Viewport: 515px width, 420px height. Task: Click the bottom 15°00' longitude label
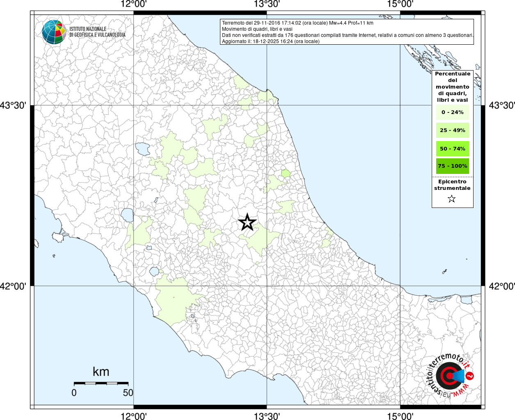(x=400, y=416)
